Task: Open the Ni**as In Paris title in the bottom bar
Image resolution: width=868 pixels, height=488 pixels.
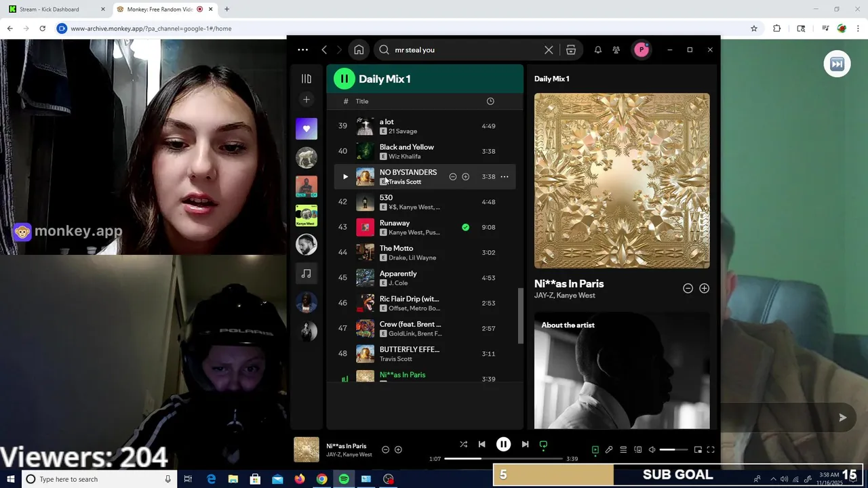Action: [x=347, y=446]
